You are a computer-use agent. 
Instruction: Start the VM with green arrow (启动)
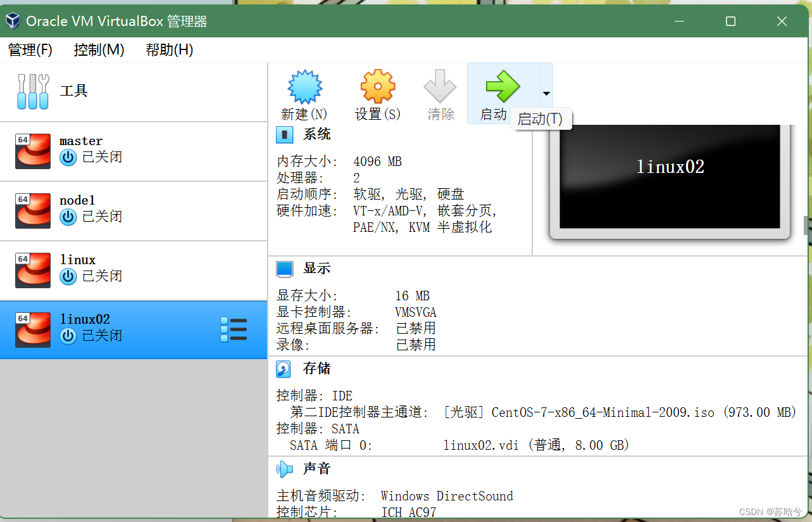pos(503,87)
